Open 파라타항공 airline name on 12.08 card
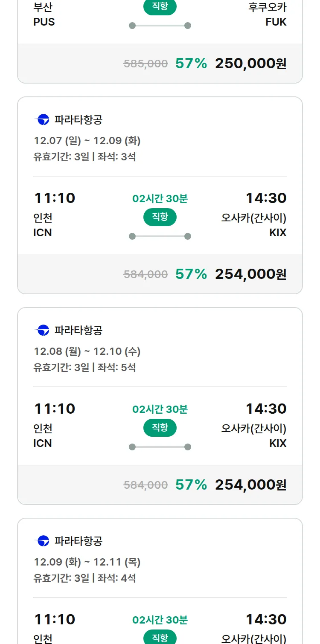 79,331
